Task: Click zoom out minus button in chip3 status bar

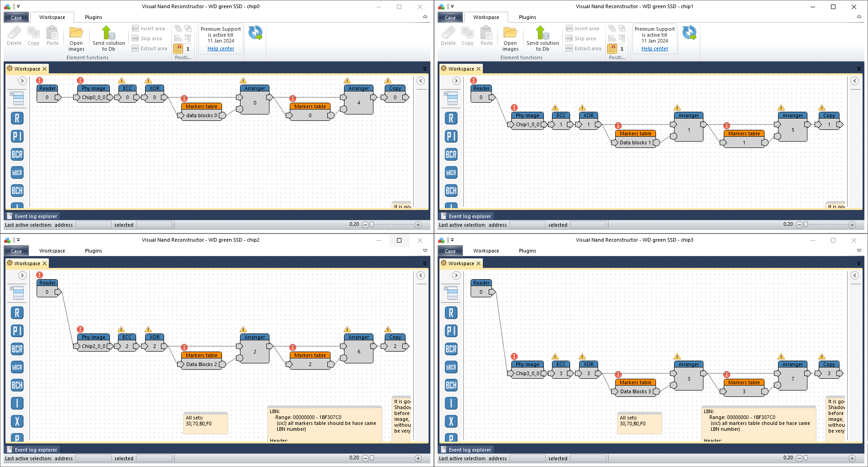Action: pyautogui.click(x=799, y=458)
